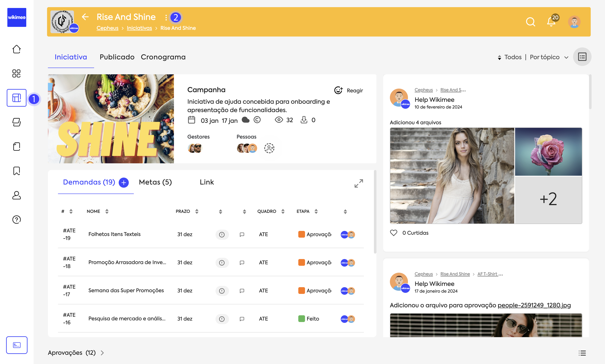Switch to the Cronograma tab
This screenshot has width=605, height=364.
tap(163, 57)
